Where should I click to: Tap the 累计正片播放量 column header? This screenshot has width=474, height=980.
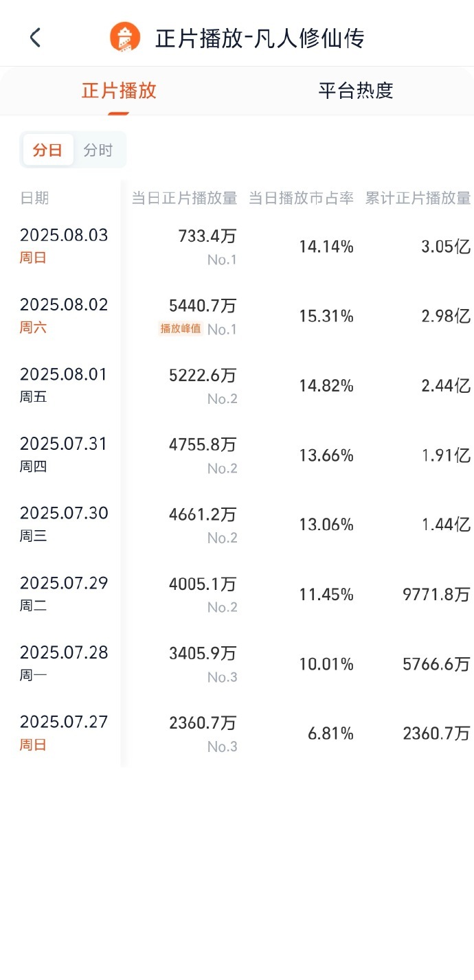[418, 198]
